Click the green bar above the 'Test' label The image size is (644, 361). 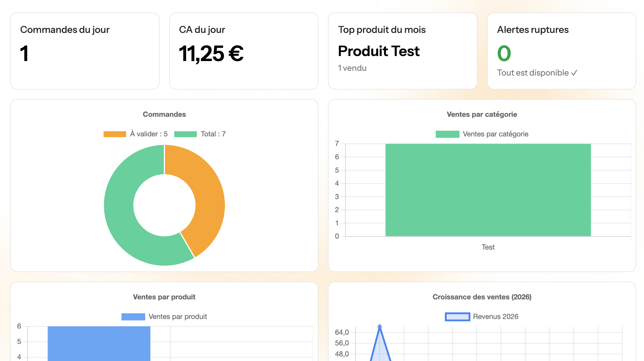(488, 190)
